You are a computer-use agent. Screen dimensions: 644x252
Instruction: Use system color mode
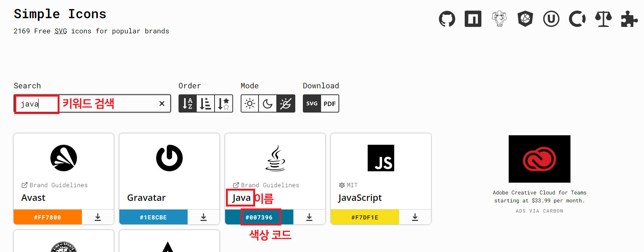click(x=286, y=103)
